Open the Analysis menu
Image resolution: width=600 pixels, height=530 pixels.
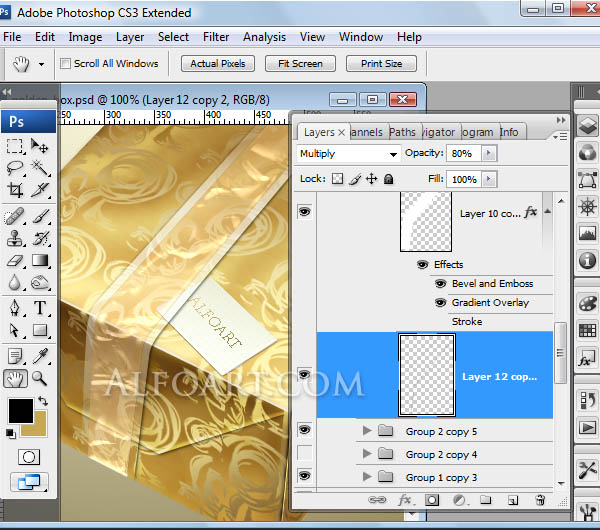(264, 37)
